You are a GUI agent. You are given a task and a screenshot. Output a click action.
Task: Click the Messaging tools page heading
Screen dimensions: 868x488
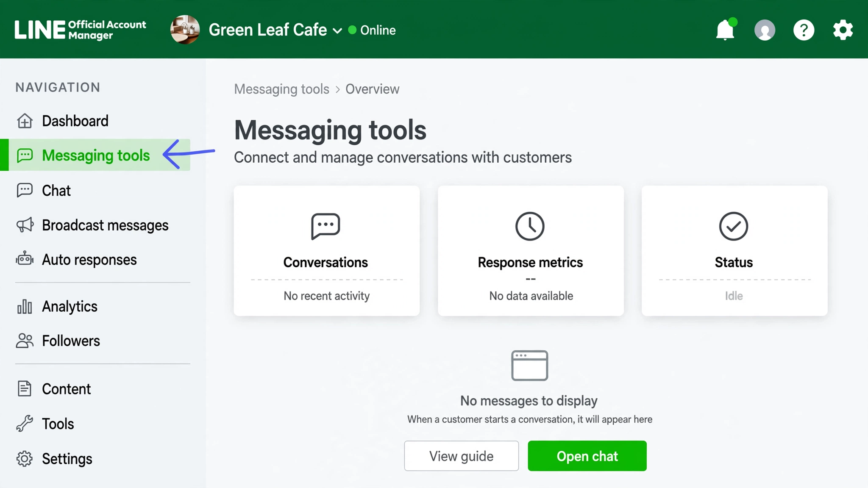click(x=330, y=130)
